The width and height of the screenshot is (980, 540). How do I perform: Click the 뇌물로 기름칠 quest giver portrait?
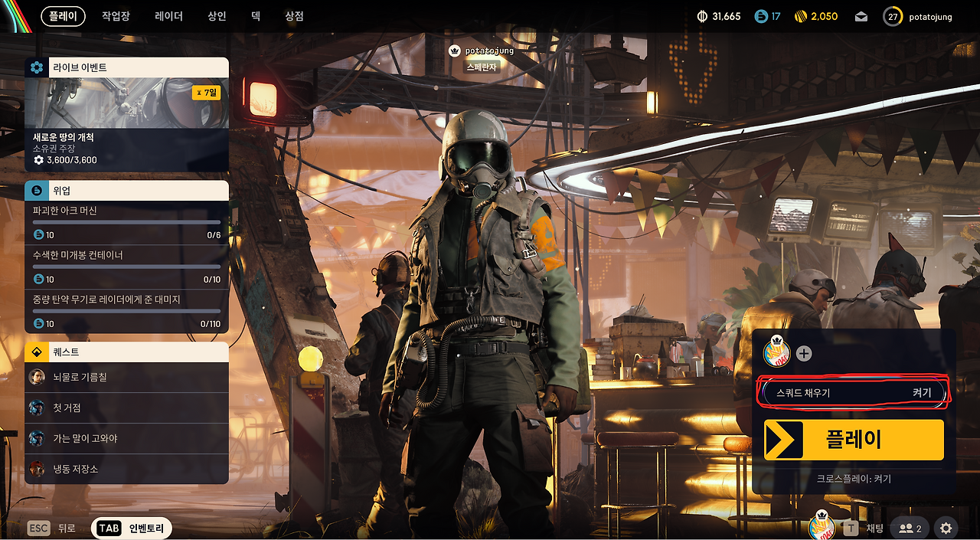(37, 377)
